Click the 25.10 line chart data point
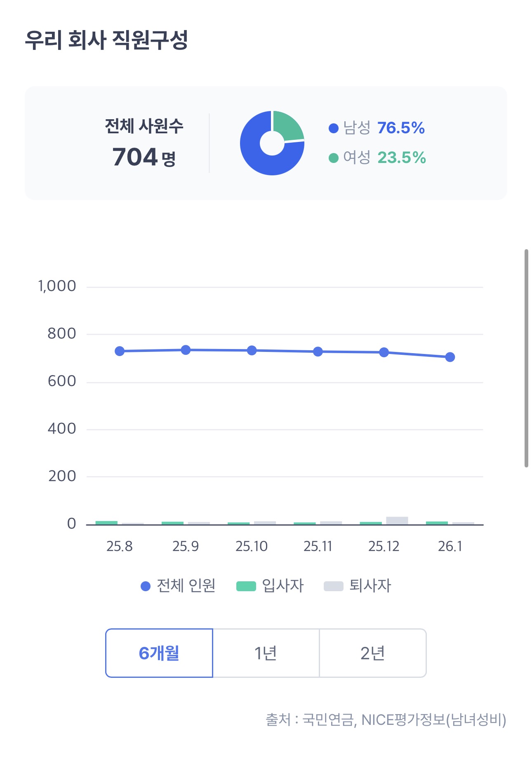532x762 pixels. pyautogui.click(x=252, y=350)
